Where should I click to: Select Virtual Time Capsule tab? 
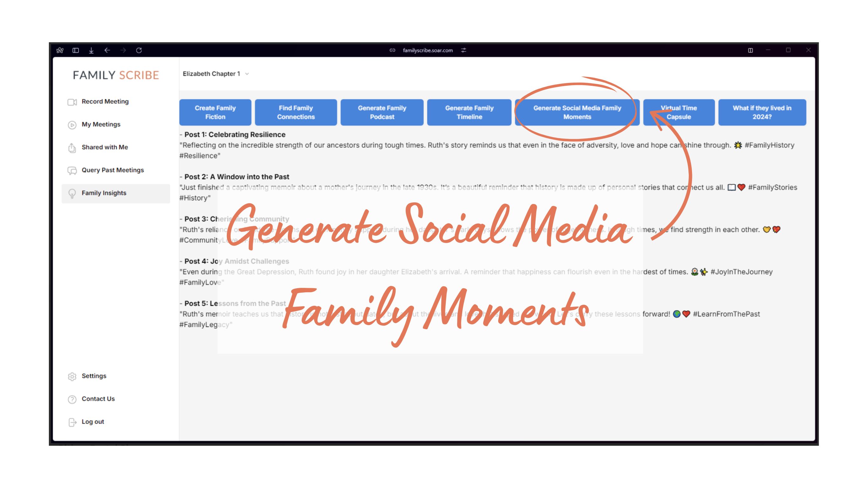point(678,112)
